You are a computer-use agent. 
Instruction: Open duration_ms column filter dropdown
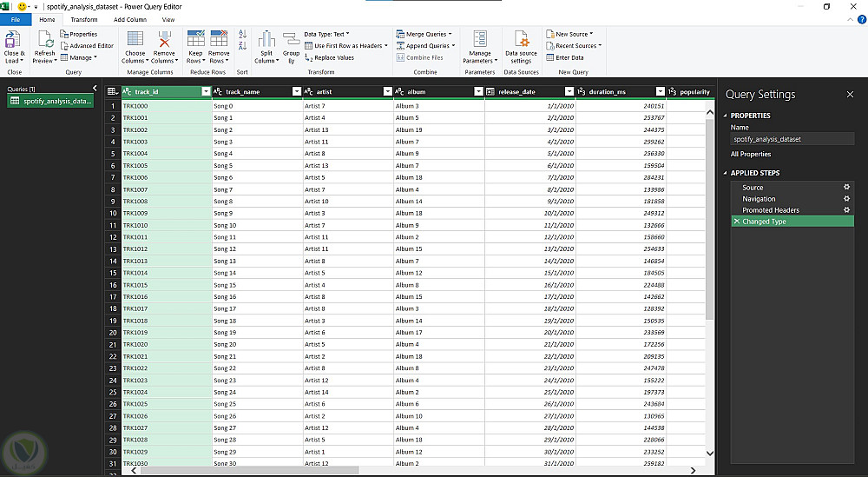click(660, 91)
